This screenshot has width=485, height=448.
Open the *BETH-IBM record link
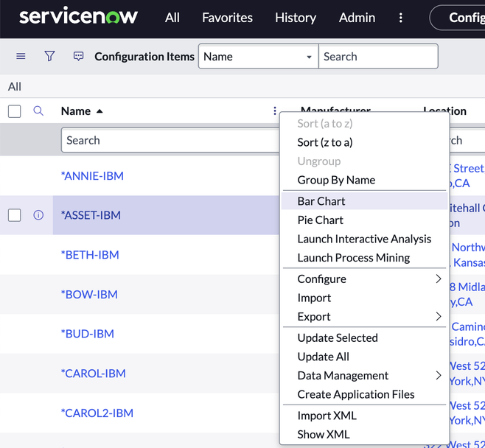90,254
